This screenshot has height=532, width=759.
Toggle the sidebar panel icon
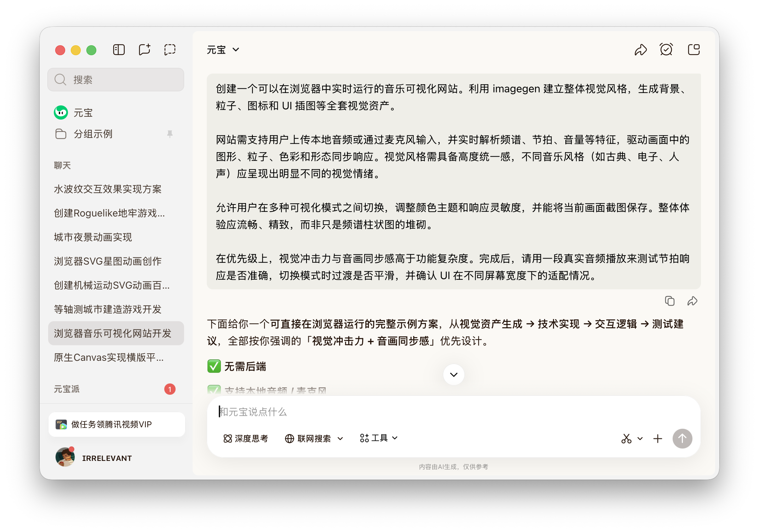coord(119,50)
